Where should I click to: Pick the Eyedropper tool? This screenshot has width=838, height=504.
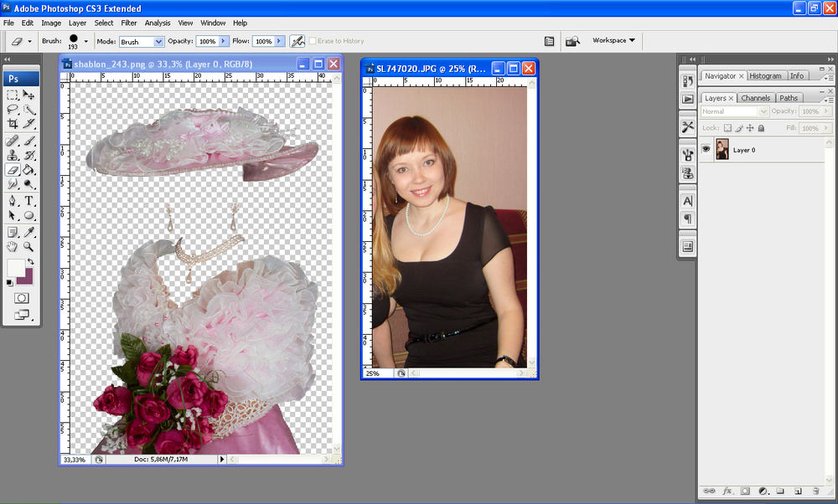pyautogui.click(x=28, y=232)
